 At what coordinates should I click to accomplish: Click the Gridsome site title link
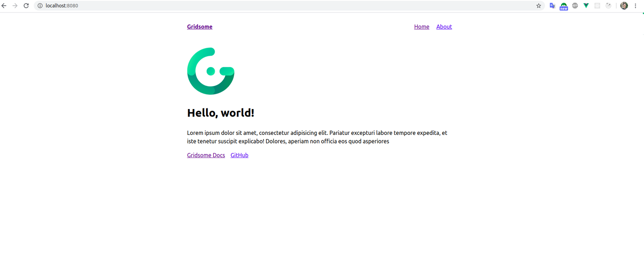[x=199, y=27]
